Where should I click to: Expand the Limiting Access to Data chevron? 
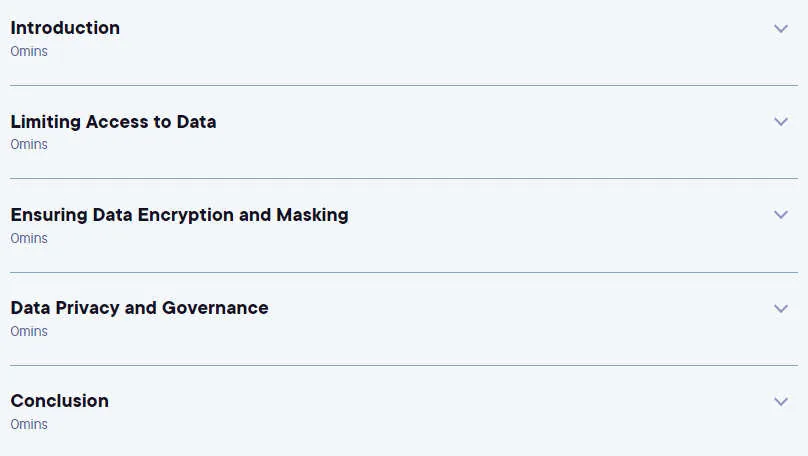tap(781, 122)
